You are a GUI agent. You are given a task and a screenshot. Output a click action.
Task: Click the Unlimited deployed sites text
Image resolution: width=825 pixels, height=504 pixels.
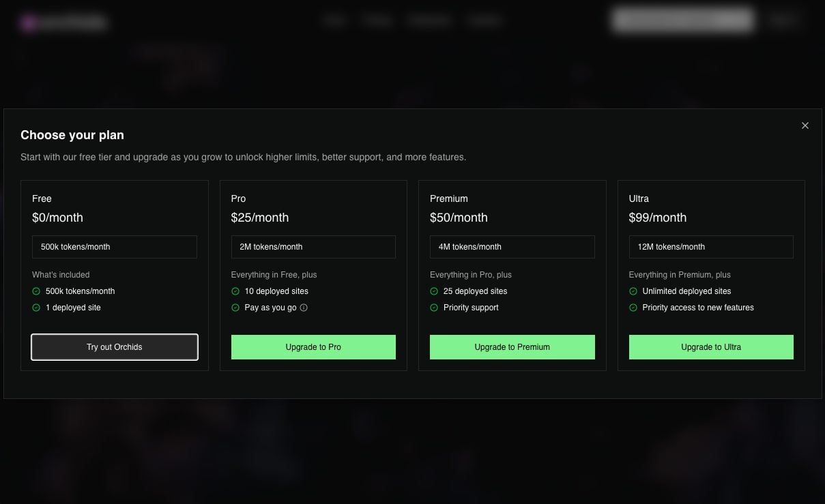686,291
